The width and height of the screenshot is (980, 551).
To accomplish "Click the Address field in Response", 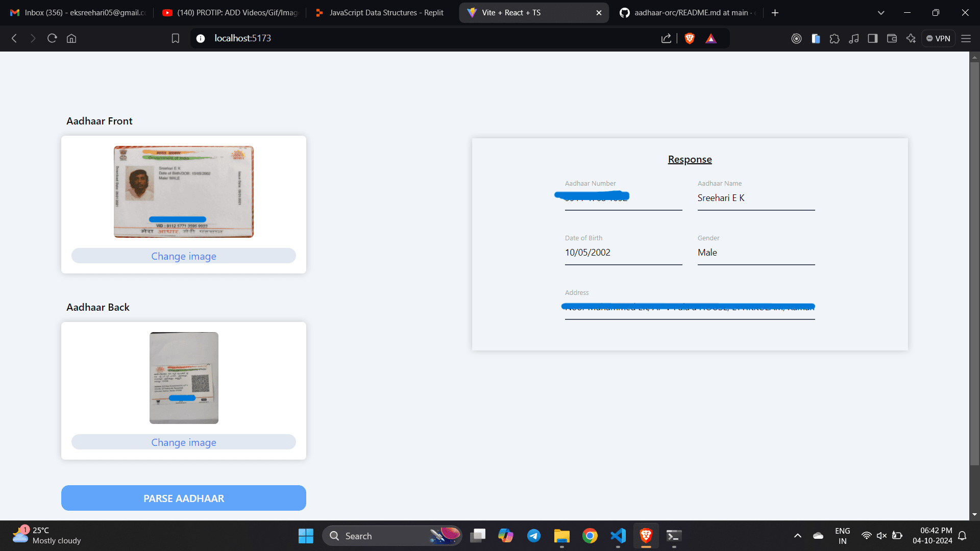I will [689, 307].
